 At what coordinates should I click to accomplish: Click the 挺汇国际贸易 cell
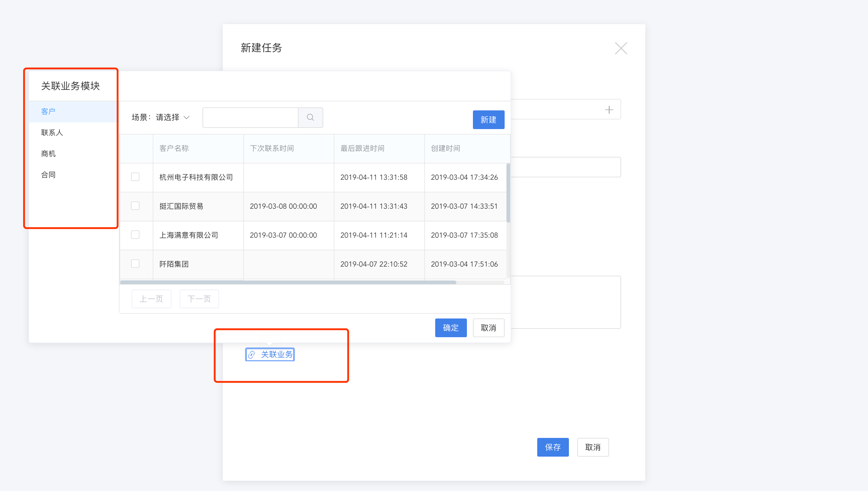[198, 206]
